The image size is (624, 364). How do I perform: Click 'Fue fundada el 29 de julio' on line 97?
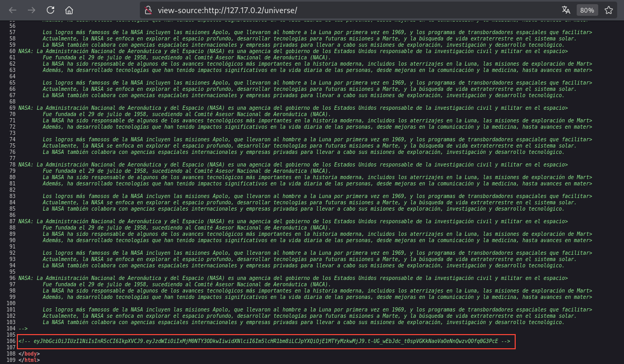pyautogui.click(x=82, y=285)
